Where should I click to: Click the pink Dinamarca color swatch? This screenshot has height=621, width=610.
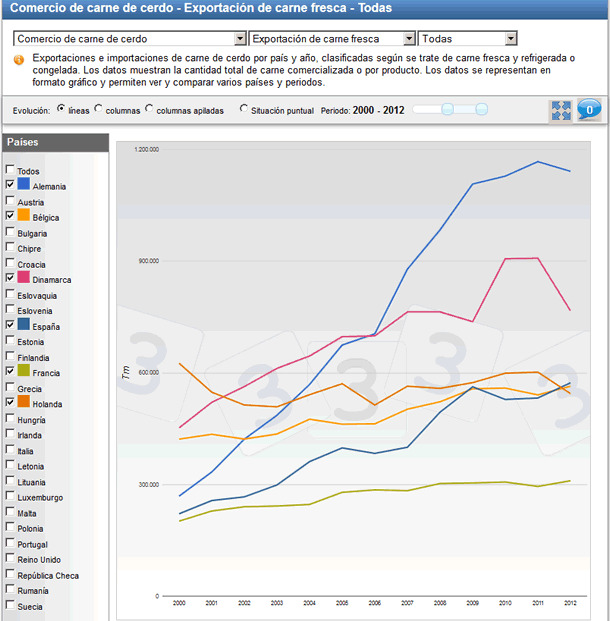tap(24, 277)
